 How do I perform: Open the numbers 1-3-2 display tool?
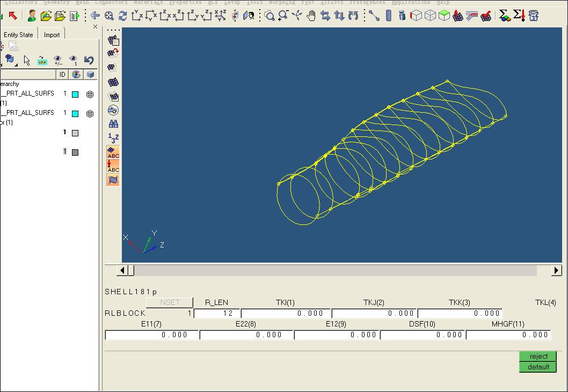(x=113, y=138)
